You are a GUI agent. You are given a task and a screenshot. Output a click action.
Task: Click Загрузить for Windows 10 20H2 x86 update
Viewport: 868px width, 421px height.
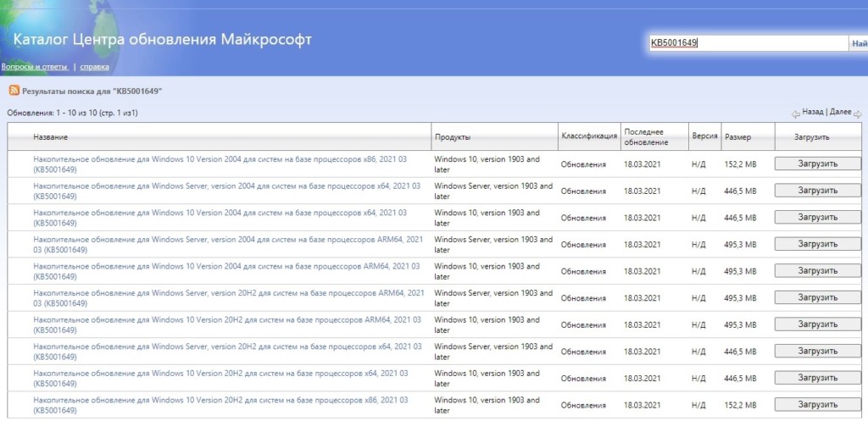[818, 405]
